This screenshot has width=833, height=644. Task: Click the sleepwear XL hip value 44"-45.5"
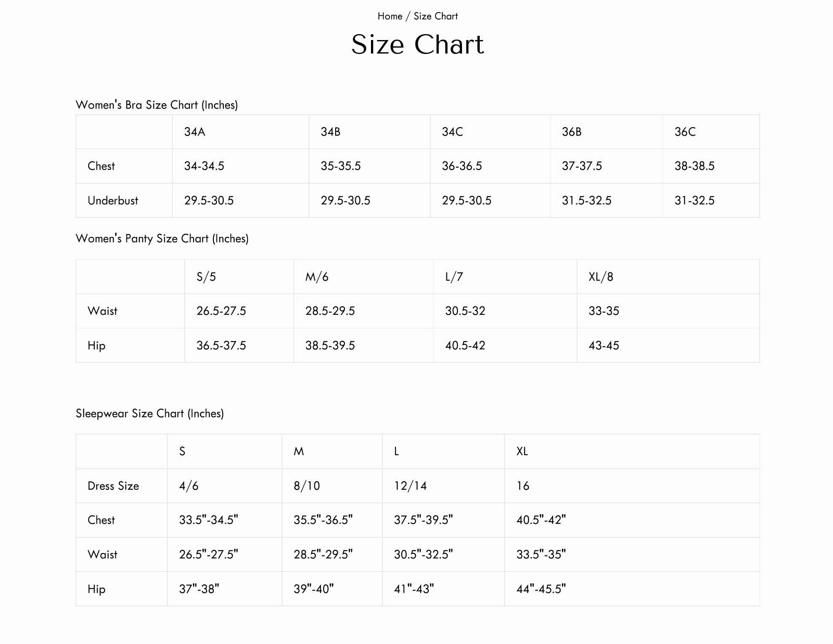[x=541, y=589]
